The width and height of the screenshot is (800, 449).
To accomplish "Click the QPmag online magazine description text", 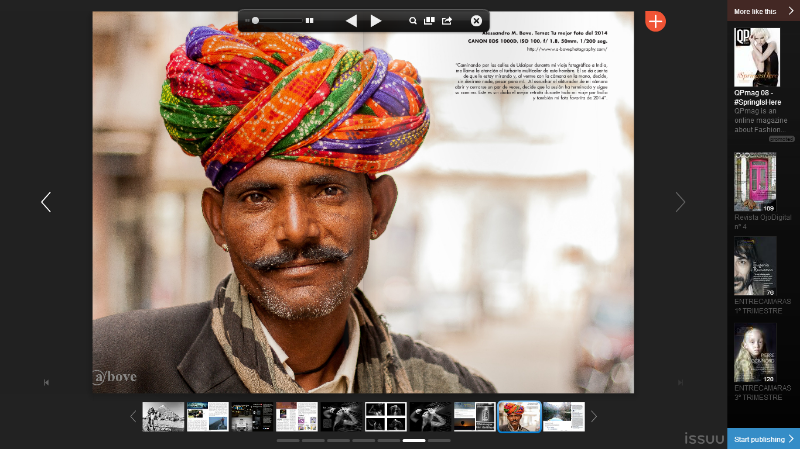I will click(761, 120).
